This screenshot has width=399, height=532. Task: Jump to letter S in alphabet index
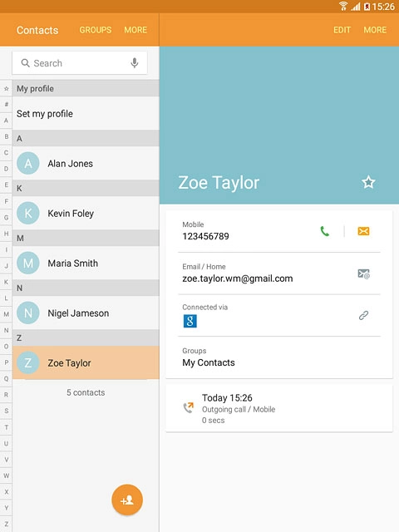[6, 411]
